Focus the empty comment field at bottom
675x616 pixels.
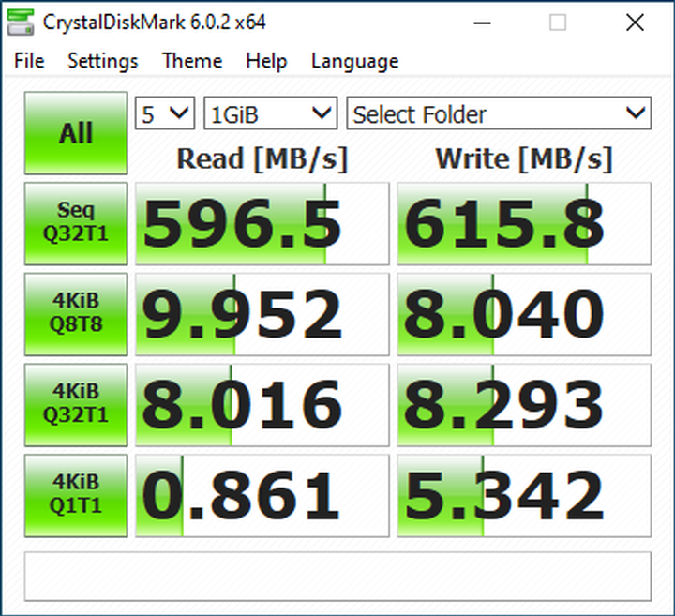coord(337,576)
